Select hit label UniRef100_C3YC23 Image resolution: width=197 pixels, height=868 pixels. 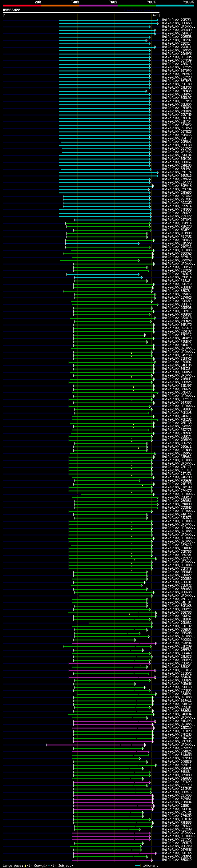coord(176,545)
